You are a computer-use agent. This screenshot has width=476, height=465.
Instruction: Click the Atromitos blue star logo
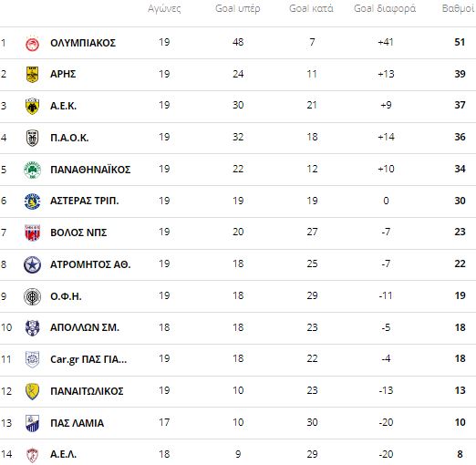pyautogui.click(x=32, y=264)
